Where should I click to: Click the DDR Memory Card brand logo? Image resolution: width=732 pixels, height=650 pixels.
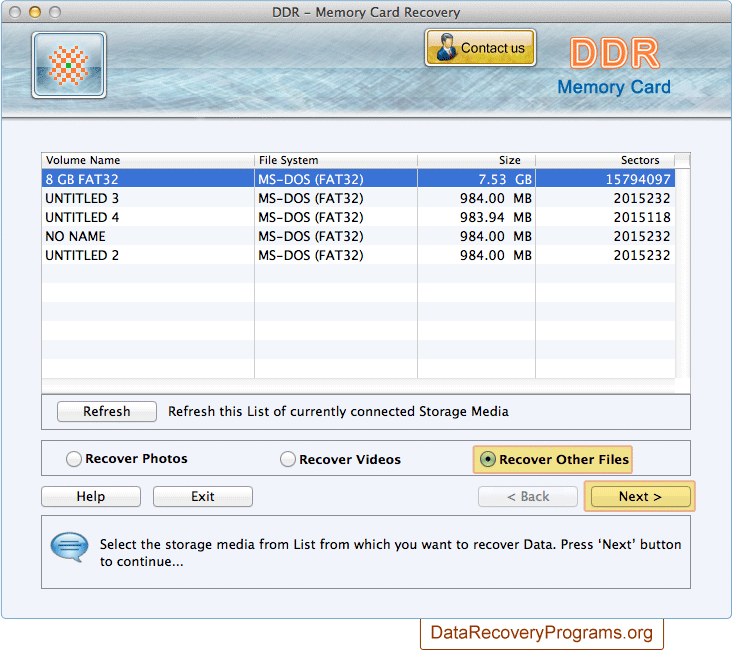point(614,67)
